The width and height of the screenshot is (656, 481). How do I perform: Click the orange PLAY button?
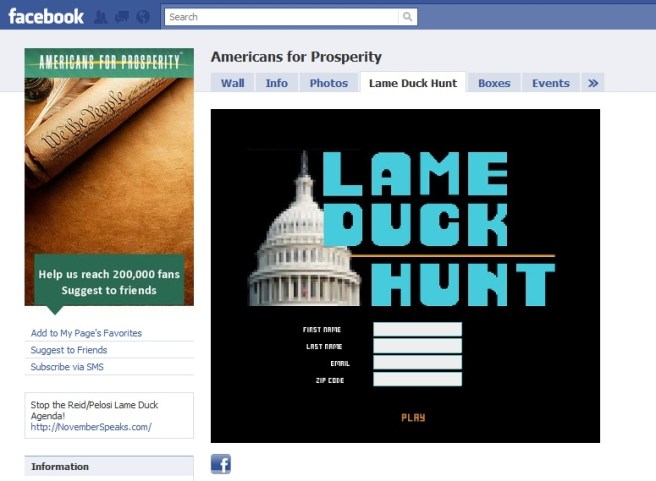click(413, 417)
